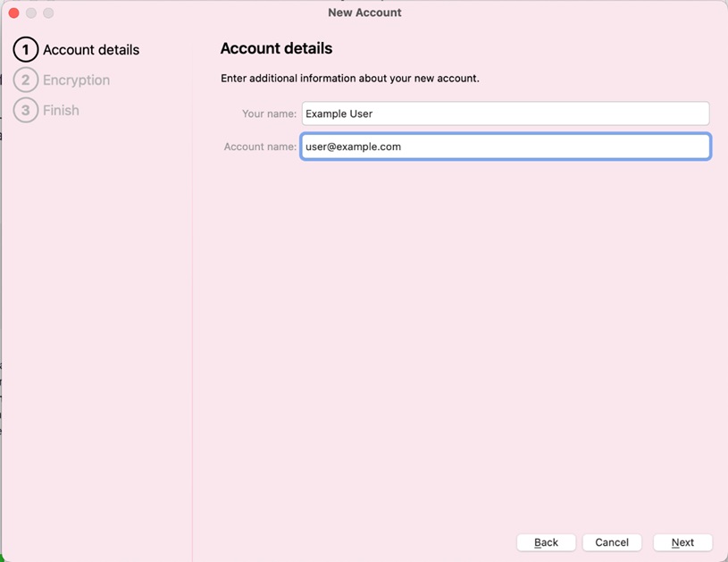728x562 pixels.
Task: Click the "Enter additional information" description text
Action: (349, 79)
